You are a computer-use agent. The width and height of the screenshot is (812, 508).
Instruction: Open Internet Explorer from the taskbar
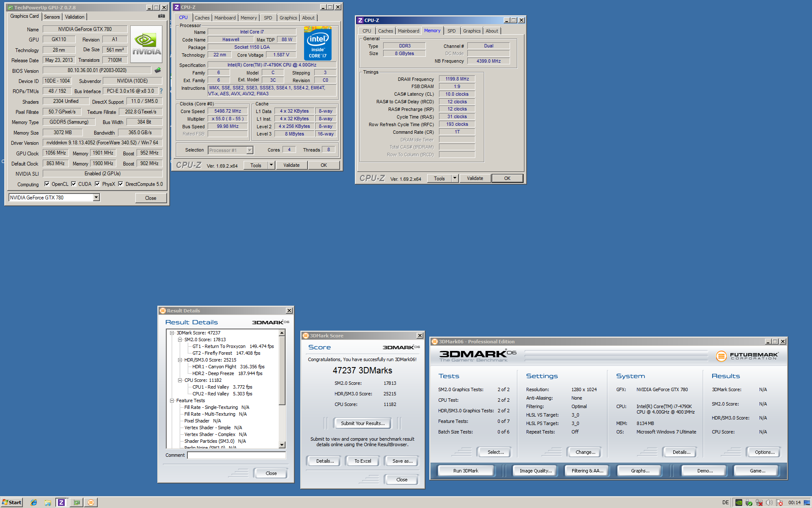[34, 502]
